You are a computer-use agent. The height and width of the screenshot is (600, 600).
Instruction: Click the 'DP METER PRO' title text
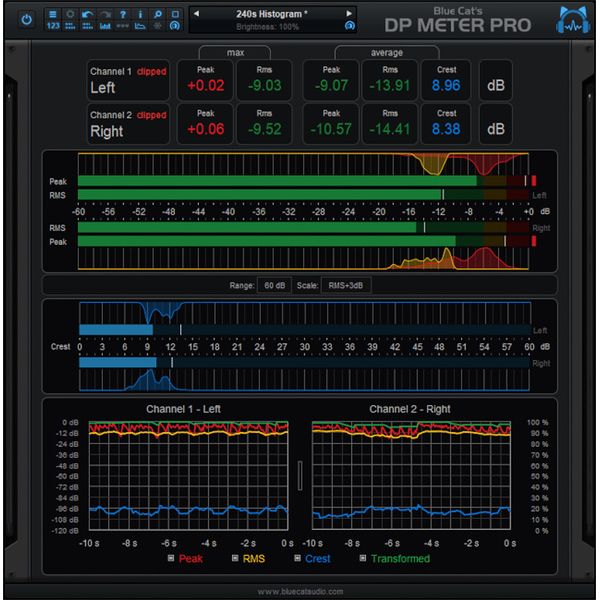[x=458, y=25]
